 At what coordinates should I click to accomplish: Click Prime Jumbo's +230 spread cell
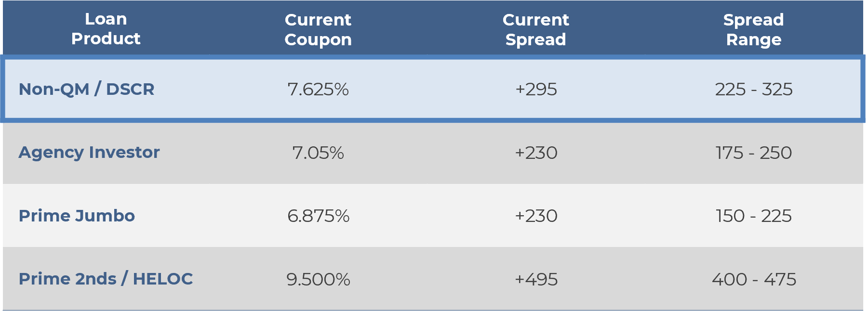pyautogui.click(x=536, y=216)
